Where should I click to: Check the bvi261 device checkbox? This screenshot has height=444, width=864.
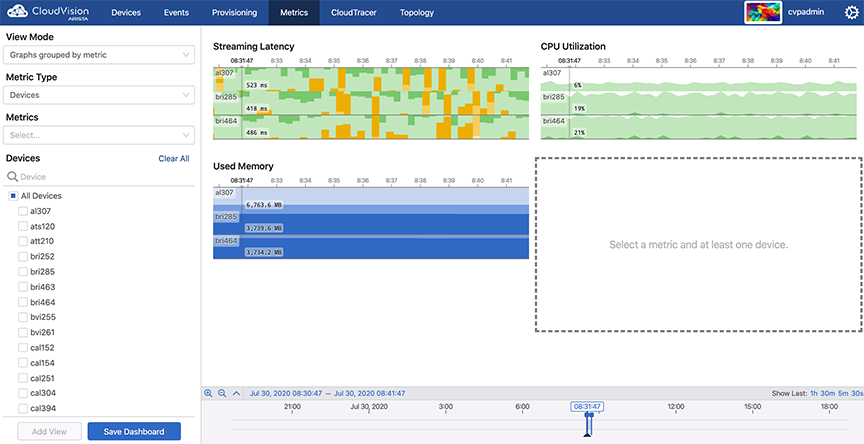23,333
